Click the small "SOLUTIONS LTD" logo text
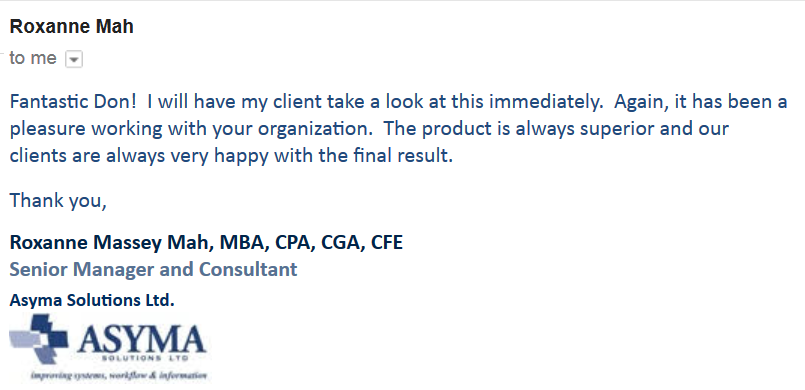Viewport: 805px width, 390px height. click(145, 357)
